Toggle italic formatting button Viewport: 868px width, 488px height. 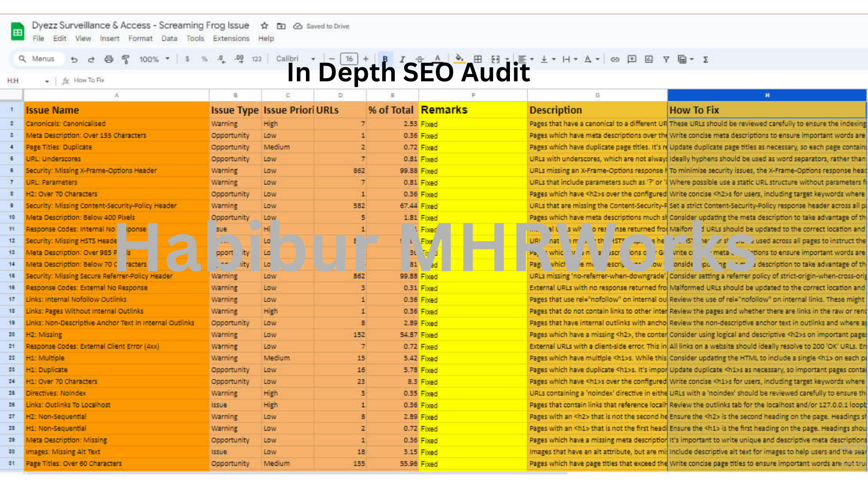402,59
